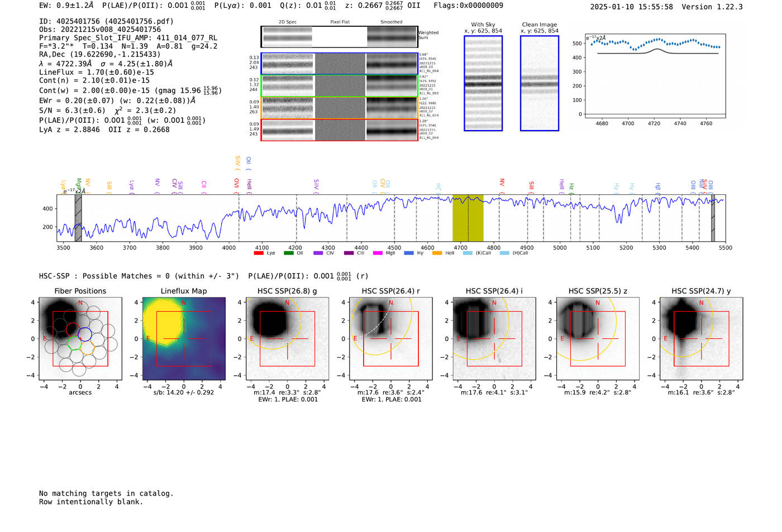Open the HSC SSP(26.4) r cutout
The height and width of the screenshot is (532, 782).
[391, 339]
